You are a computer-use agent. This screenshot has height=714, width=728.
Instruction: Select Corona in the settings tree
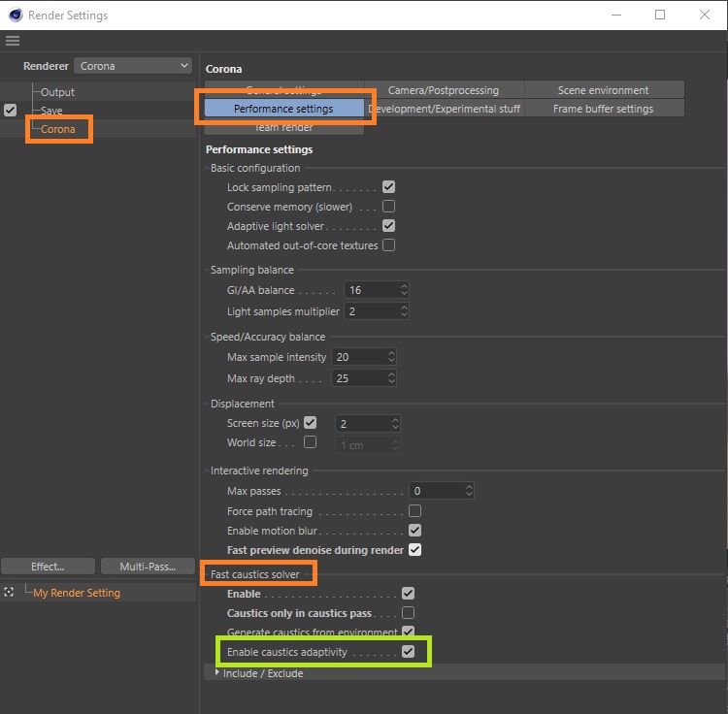coord(58,129)
